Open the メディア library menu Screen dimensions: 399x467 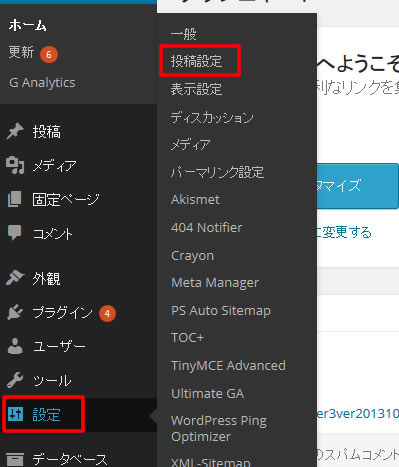pyautogui.click(x=55, y=166)
